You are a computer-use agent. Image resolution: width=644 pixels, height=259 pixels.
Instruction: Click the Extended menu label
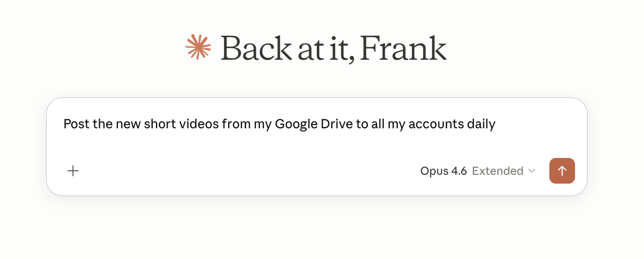point(498,171)
